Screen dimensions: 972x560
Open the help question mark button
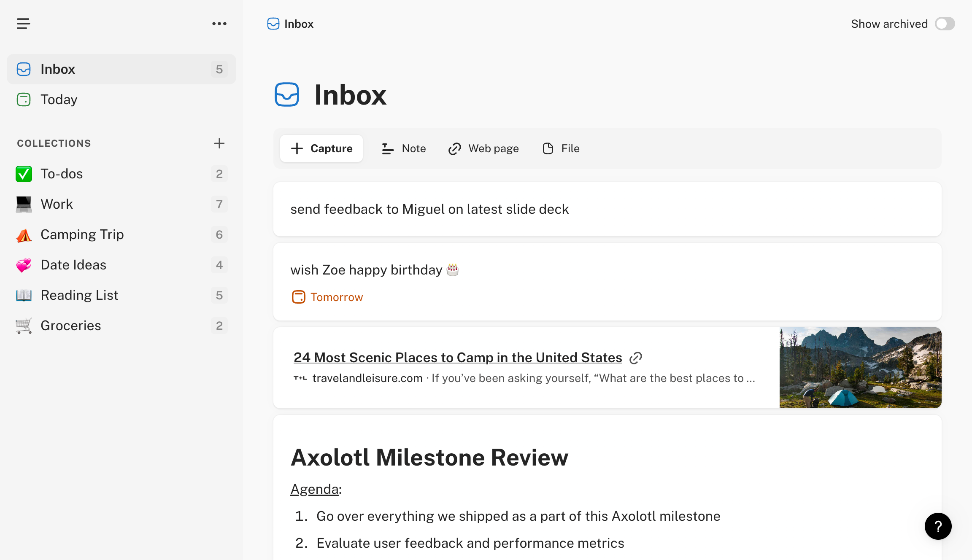938,526
